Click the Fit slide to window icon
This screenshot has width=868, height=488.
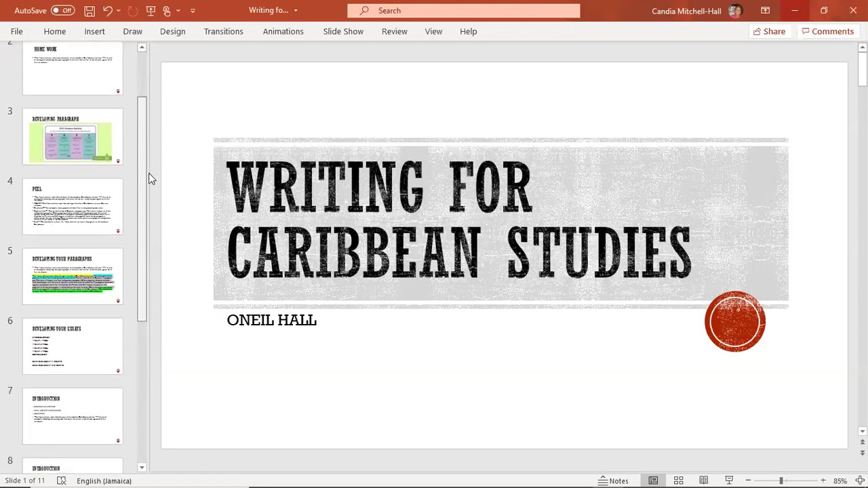[x=860, y=481]
